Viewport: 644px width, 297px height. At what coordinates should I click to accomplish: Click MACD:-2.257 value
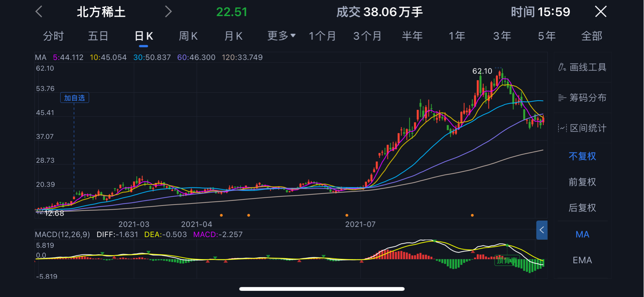218,234
